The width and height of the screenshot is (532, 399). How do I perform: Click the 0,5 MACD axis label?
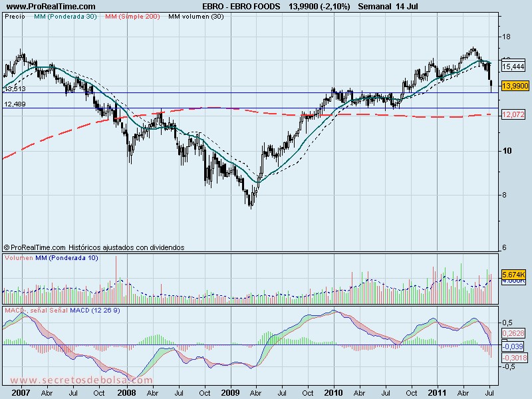click(507, 323)
